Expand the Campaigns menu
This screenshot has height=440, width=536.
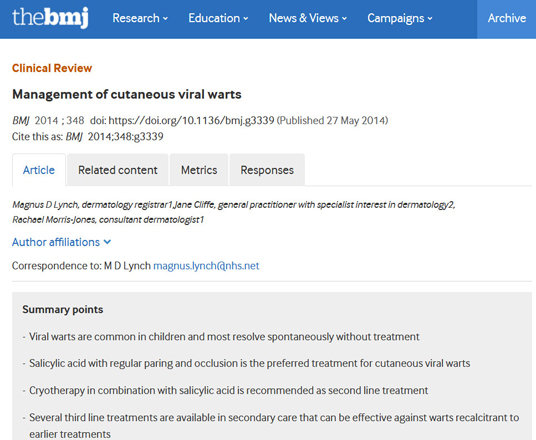[x=400, y=18]
